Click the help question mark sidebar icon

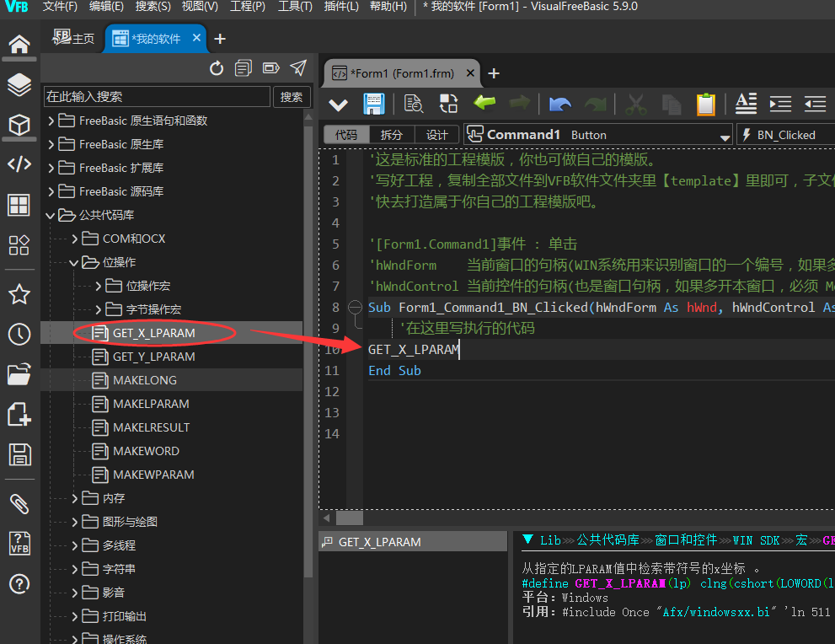19,583
